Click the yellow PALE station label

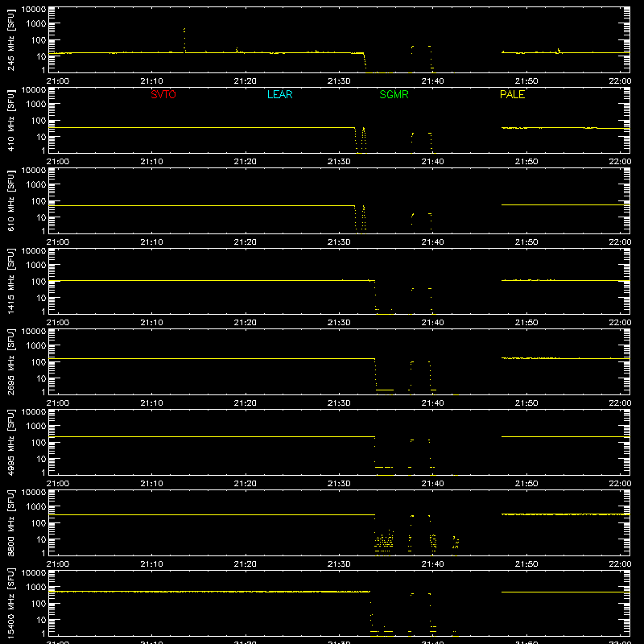[x=512, y=94]
